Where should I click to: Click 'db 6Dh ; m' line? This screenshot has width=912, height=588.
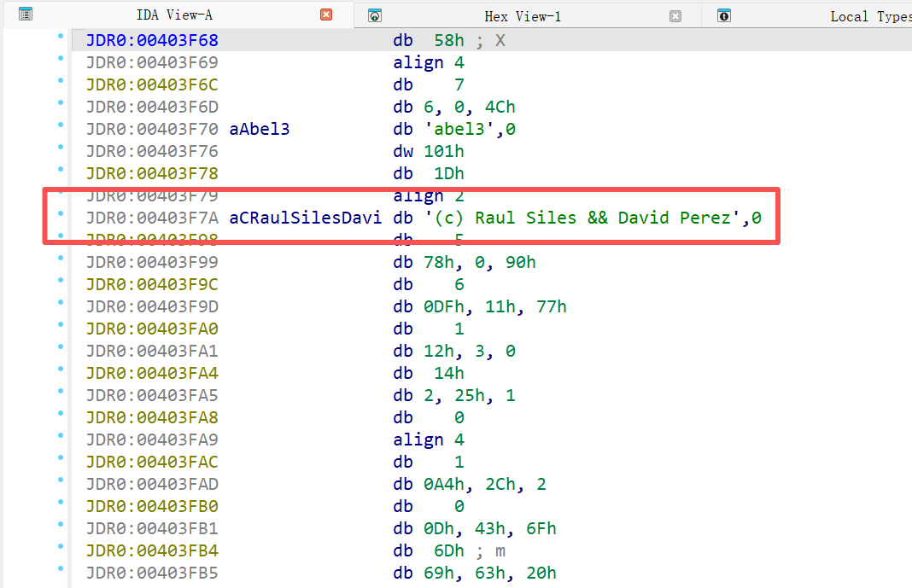point(449,550)
